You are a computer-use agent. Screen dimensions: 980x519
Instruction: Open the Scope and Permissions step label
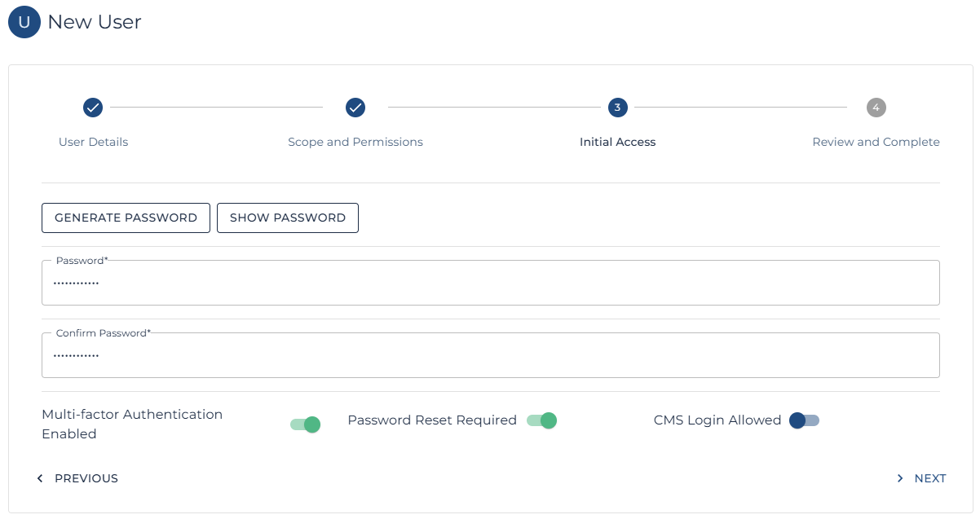coord(355,142)
